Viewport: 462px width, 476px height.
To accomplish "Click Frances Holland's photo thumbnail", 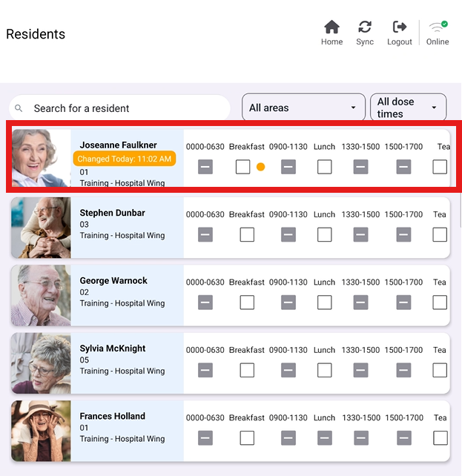I will click(42, 431).
